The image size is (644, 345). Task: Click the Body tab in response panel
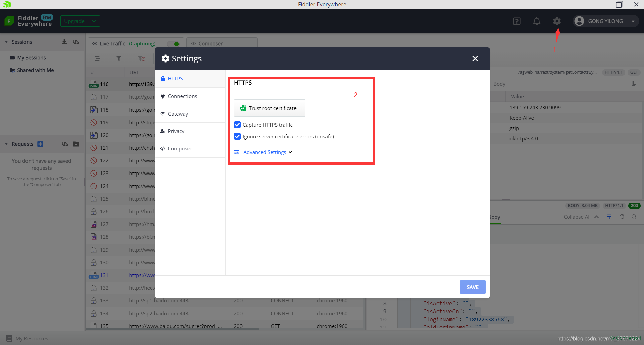[495, 217]
